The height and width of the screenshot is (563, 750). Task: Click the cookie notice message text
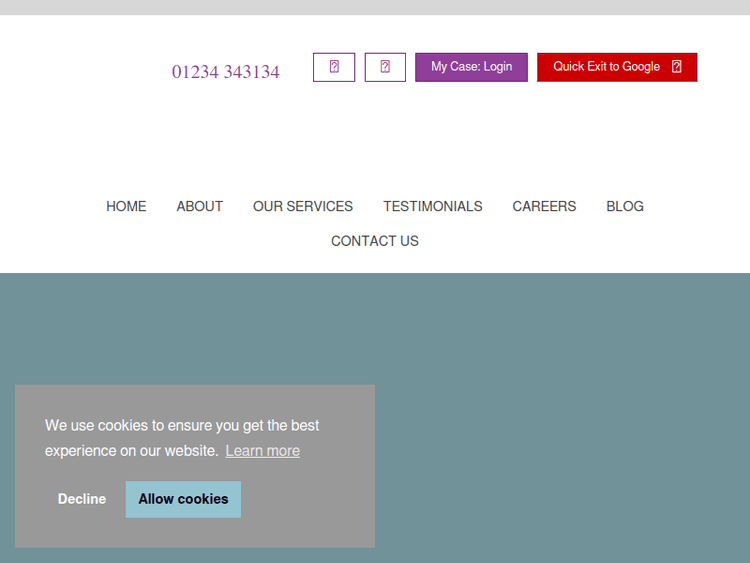182,426
